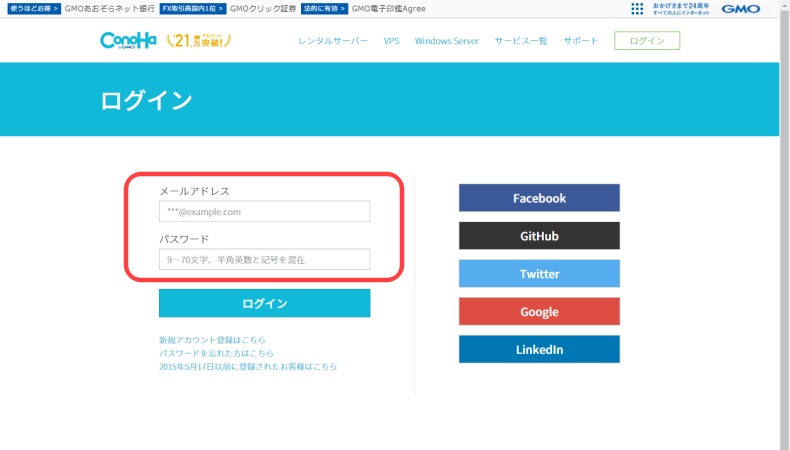This screenshot has height=450, width=790.
Task: Click the outlined ログイン button in header
Action: [647, 41]
